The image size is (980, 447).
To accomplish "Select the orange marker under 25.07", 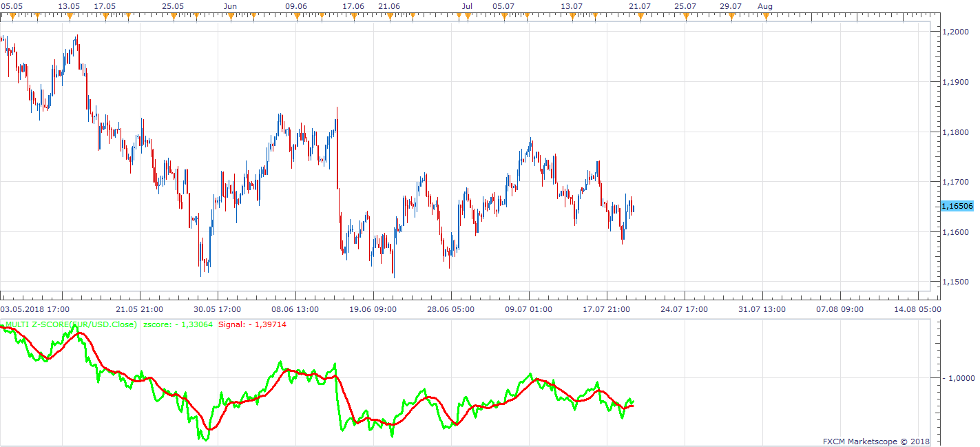I will pyautogui.click(x=686, y=14).
